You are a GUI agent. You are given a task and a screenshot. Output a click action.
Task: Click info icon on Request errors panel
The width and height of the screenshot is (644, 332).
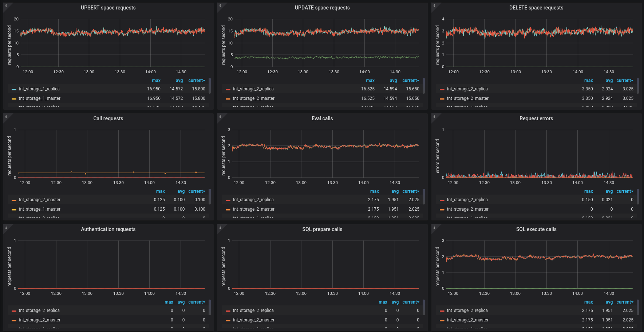click(434, 117)
